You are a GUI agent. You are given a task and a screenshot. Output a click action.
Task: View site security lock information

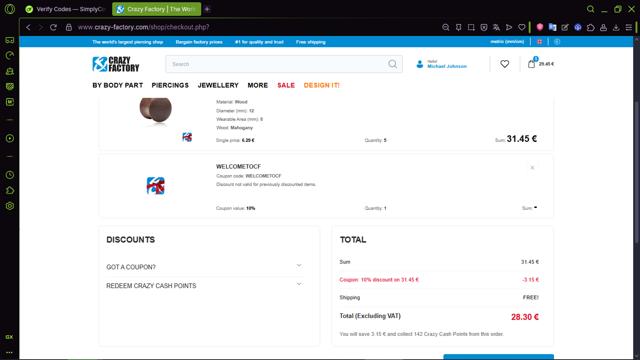[x=69, y=27]
